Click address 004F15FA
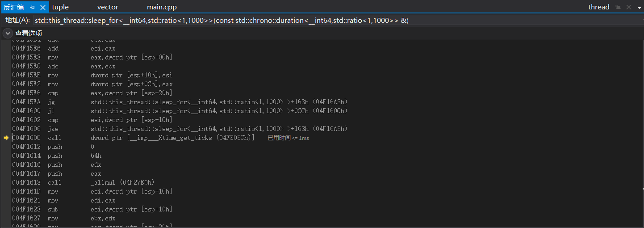Viewport: 644px width, 228px height. point(26,102)
